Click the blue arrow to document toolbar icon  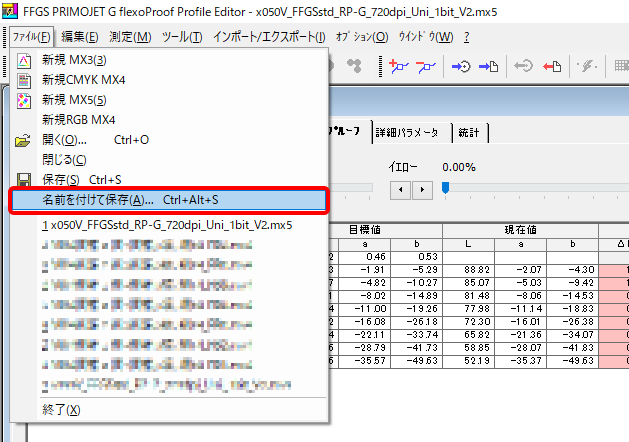(x=488, y=66)
